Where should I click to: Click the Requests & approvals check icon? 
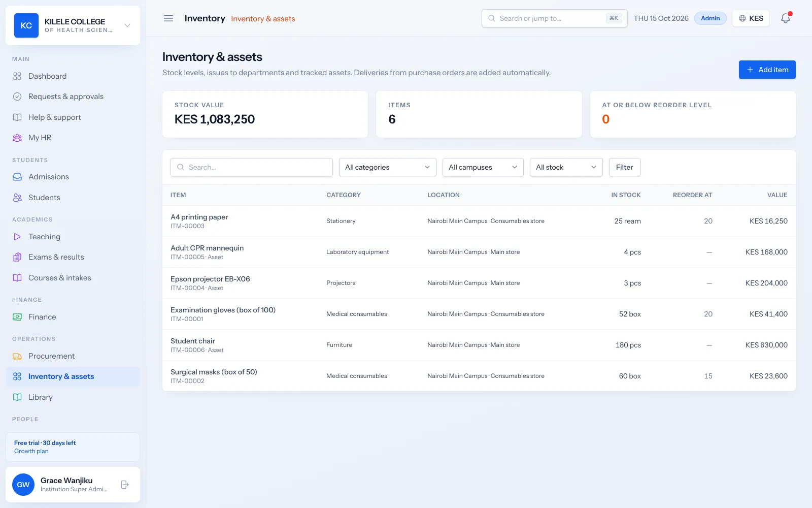[x=17, y=97]
